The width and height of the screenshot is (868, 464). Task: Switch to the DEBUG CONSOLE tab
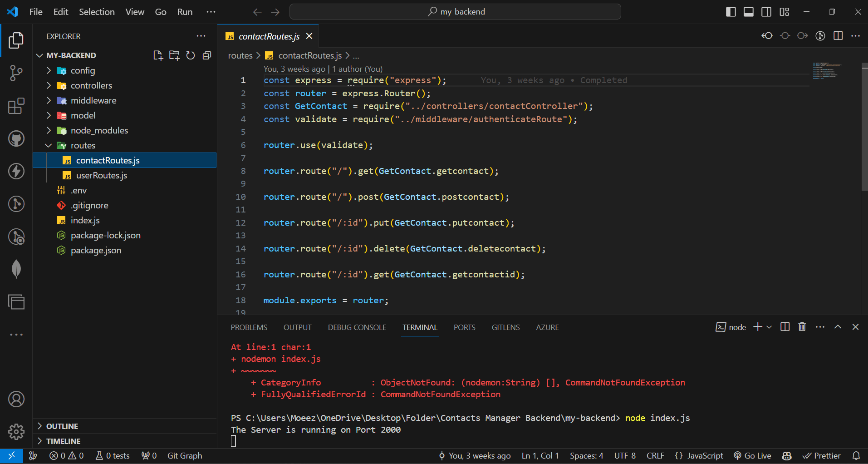coord(357,327)
